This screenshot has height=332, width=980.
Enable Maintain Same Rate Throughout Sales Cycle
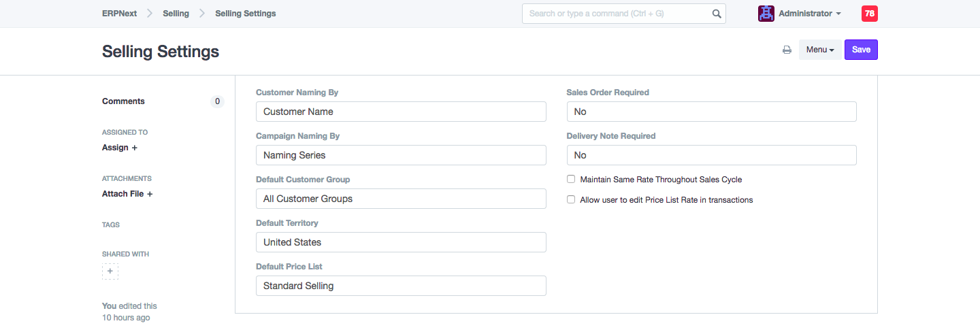(x=571, y=180)
